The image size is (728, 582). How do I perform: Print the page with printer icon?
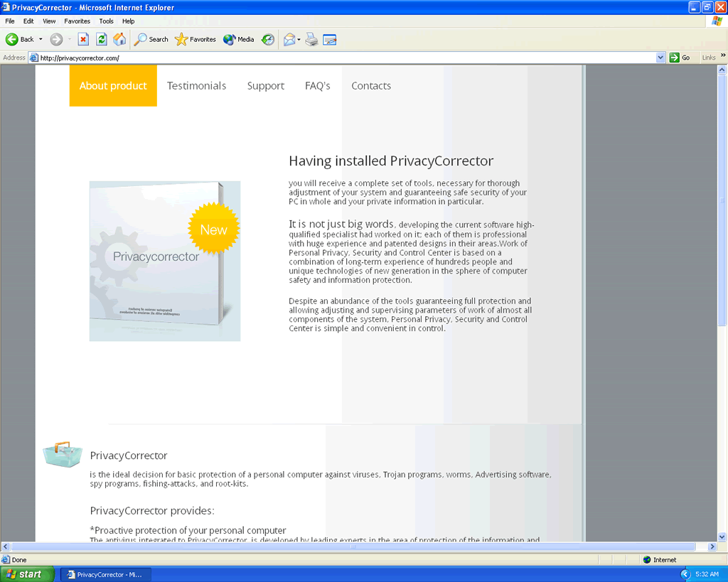coord(311,39)
